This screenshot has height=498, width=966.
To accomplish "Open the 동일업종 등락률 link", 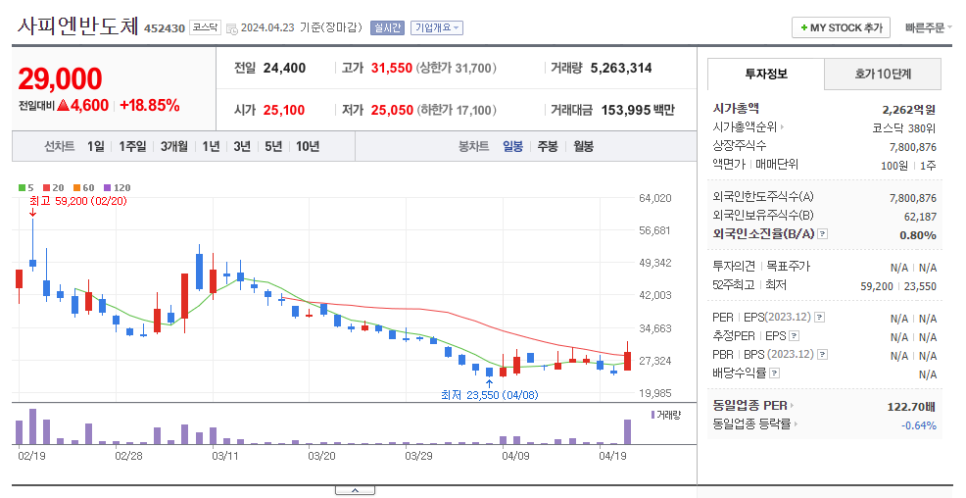I will 755,424.
